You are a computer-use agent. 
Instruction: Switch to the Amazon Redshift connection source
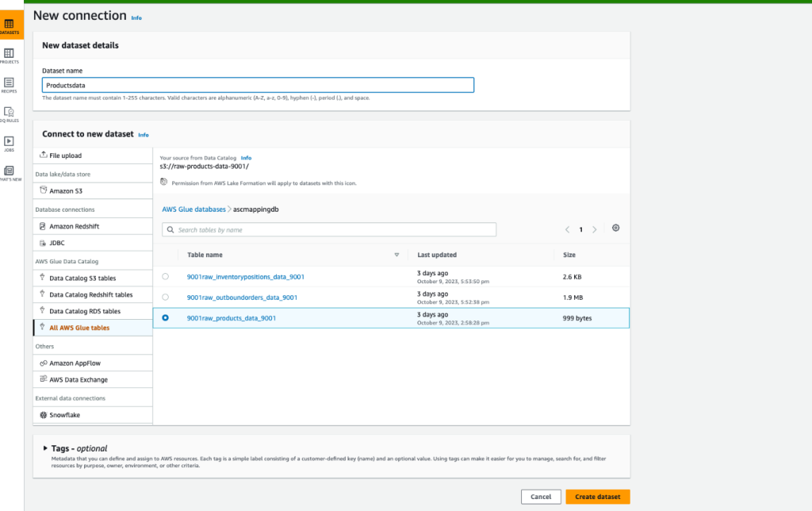point(74,225)
